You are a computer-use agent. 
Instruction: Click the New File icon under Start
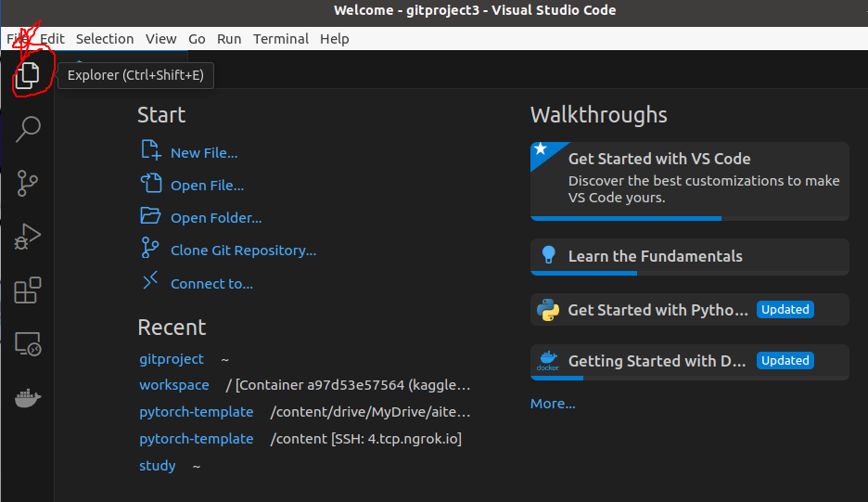(x=150, y=149)
